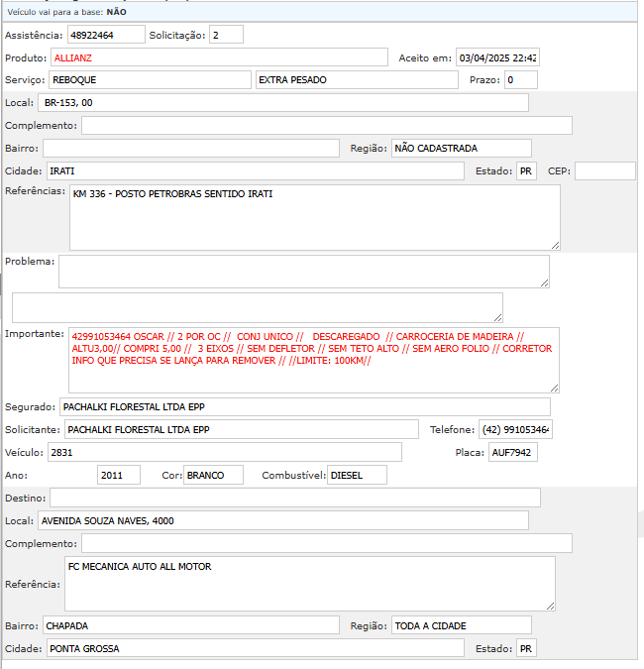This screenshot has width=644, height=669.
Task: Click the Cidade field PONTA GROSSA
Action: (256, 648)
